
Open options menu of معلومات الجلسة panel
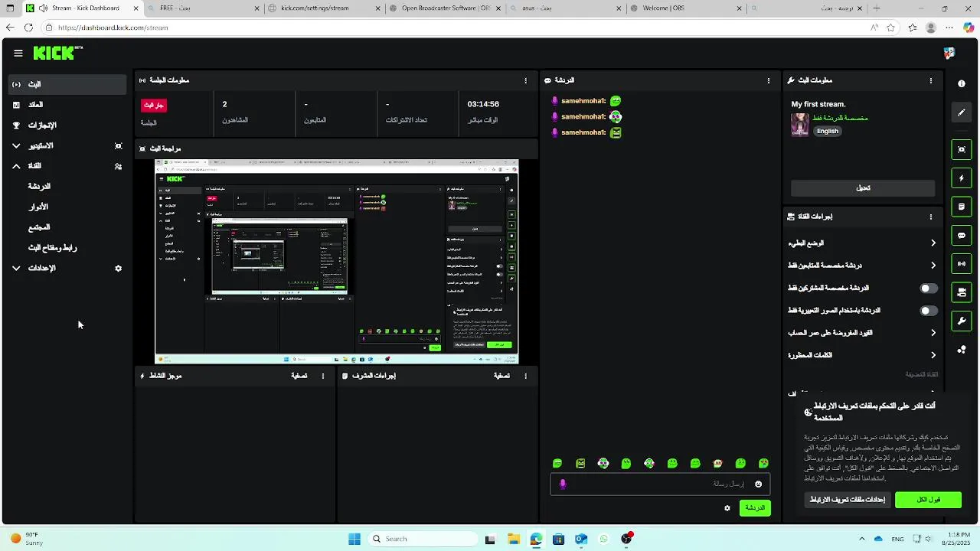coord(525,80)
